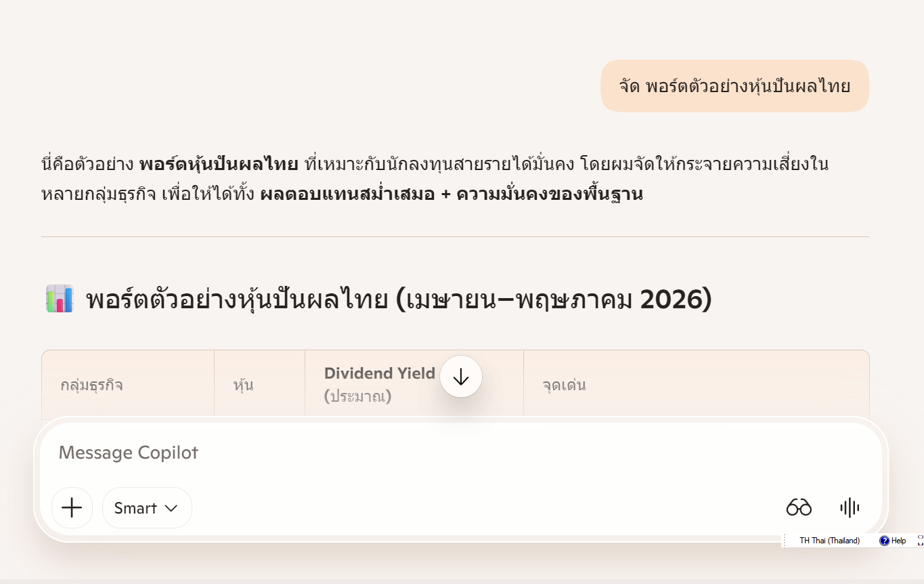Screen dimensions: 924x584
Task: Click language bar options icon at far right
Action: (920, 540)
